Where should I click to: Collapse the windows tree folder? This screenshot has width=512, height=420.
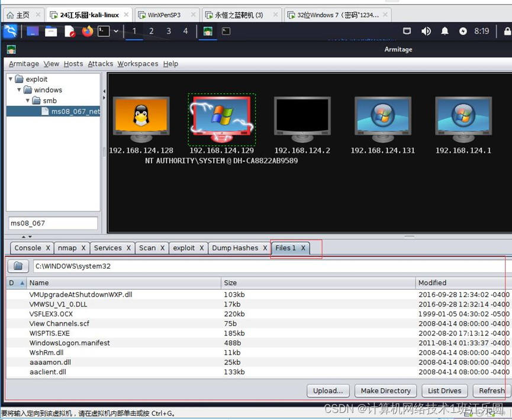(19, 90)
